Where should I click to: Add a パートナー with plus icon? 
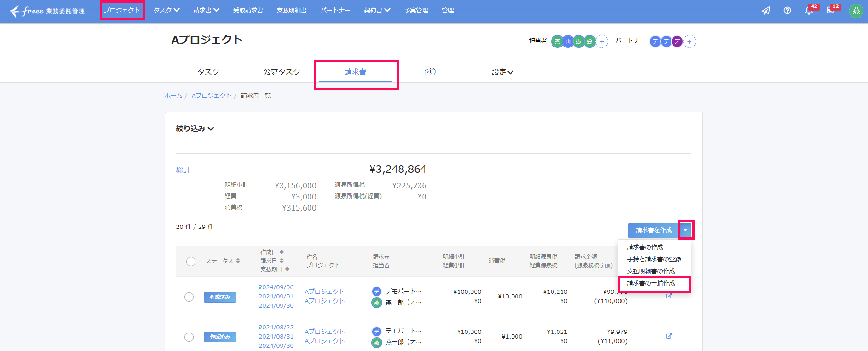pyautogui.click(x=690, y=41)
